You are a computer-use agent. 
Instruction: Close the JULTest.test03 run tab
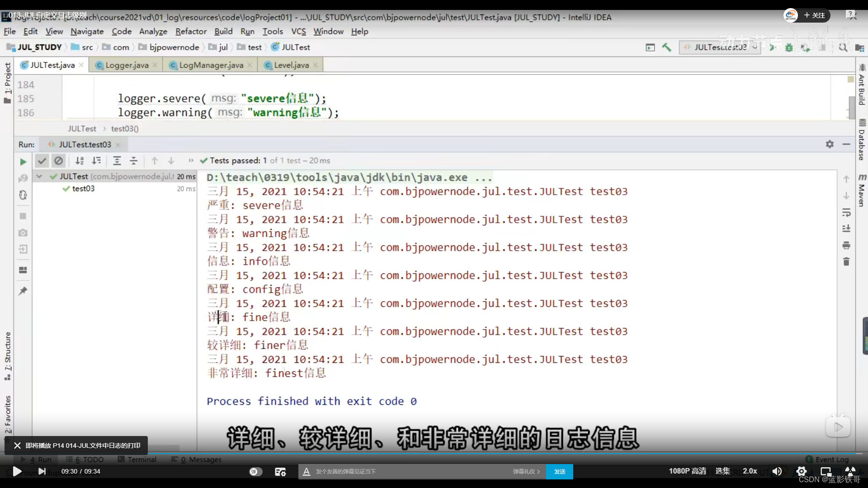[118, 145]
